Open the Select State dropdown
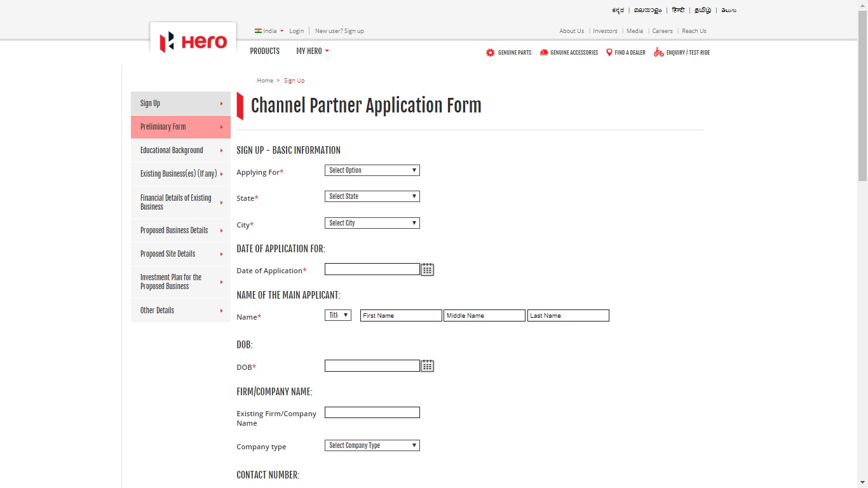 point(372,196)
